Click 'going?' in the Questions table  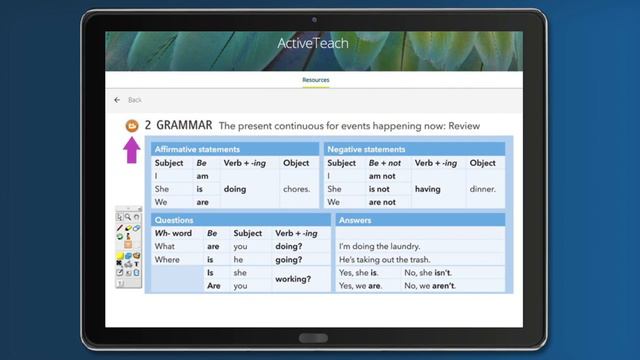pyautogui.click(x=289, y=259)
